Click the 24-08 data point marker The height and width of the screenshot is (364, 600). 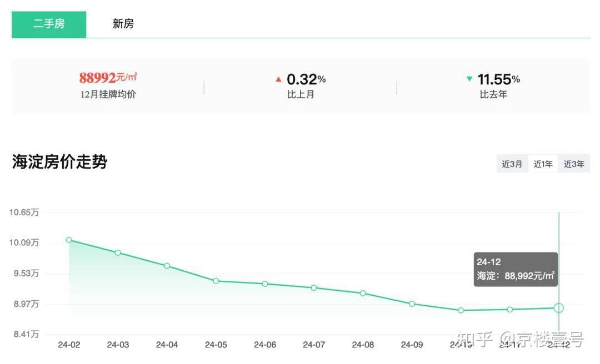click(363, 293)
